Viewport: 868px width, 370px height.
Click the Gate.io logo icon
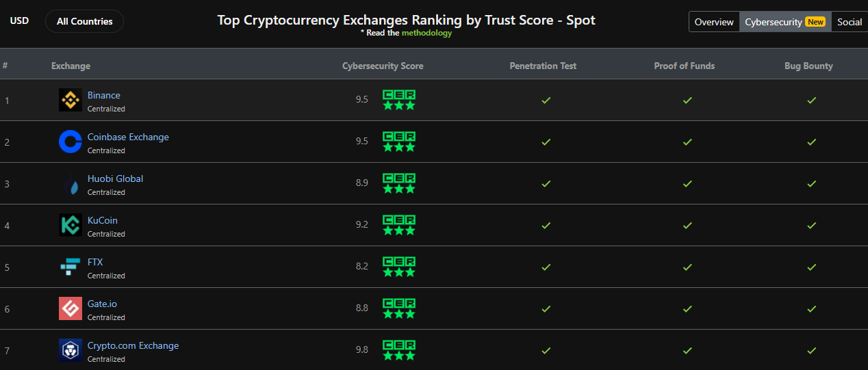(x=71, y=309)
